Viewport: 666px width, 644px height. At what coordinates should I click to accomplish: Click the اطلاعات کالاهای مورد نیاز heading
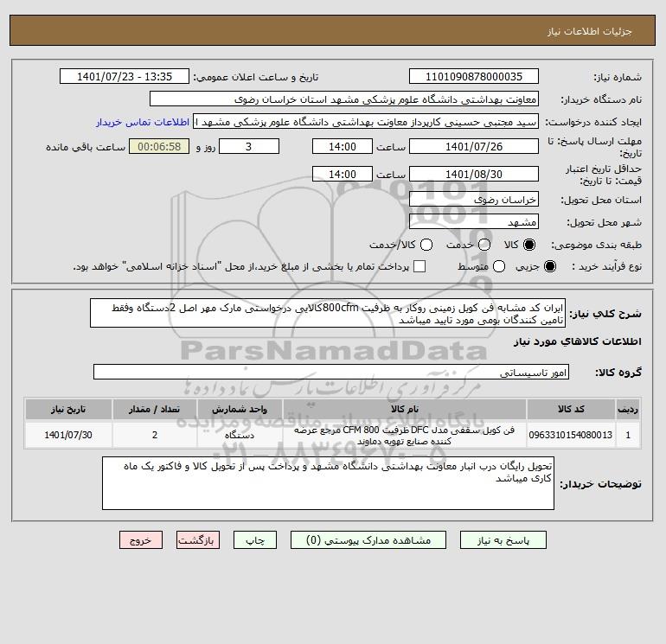pyautogui.click(x=578, y=341)
